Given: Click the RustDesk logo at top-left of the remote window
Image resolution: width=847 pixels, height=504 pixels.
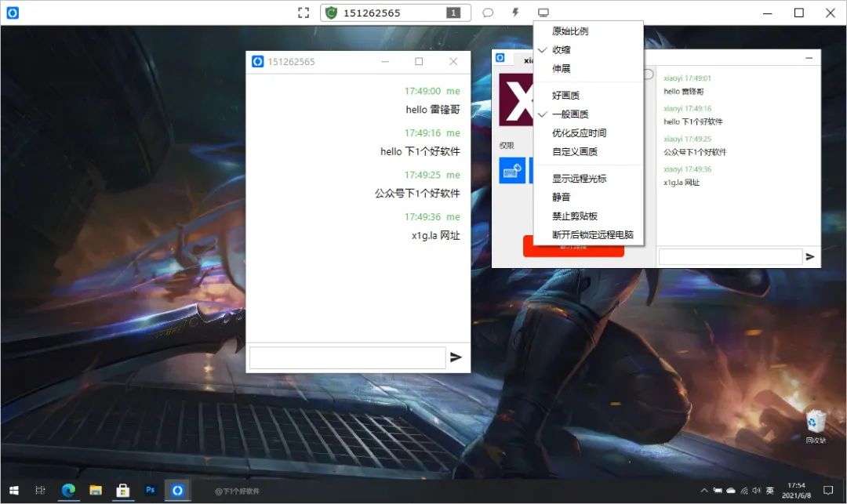Looking at the screenshot, I should pos(13,13).
